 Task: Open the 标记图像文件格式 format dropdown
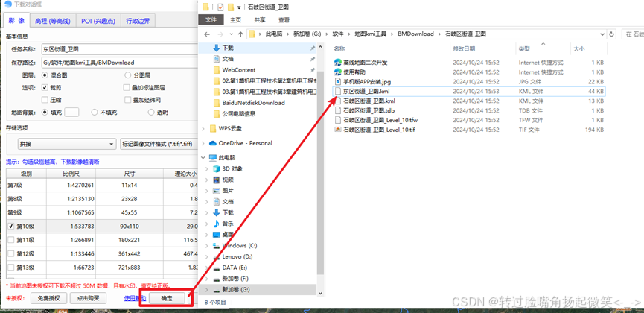(159, 144)
